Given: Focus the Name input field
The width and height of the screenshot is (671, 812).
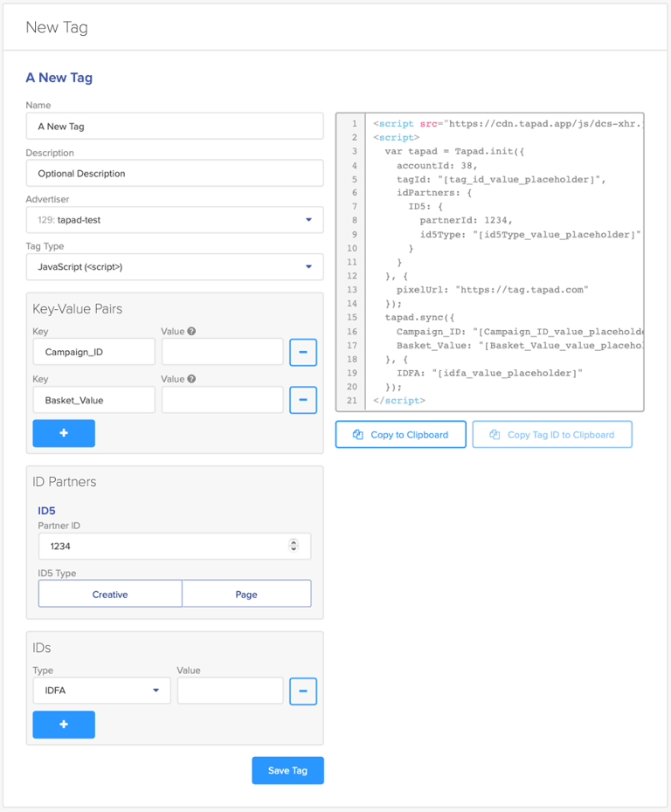Looking at the screenshot, I should point(175,126).
